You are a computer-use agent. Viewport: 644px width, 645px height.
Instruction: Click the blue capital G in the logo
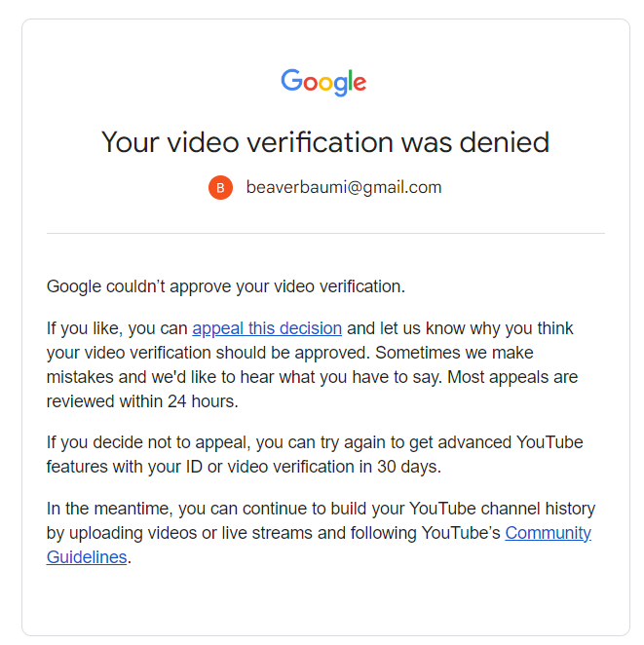pos(292,80)
